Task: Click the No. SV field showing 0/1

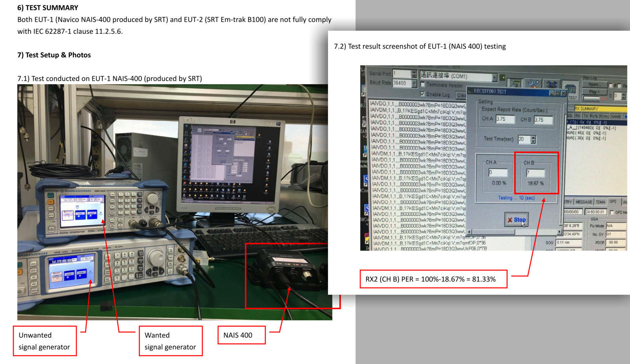Action: click(x=616, y=234)
